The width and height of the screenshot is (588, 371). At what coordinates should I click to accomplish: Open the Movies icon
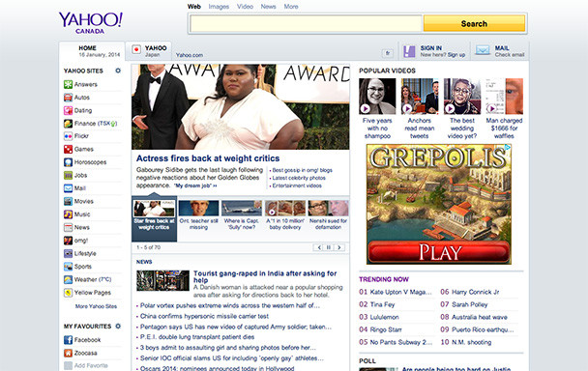68,201
